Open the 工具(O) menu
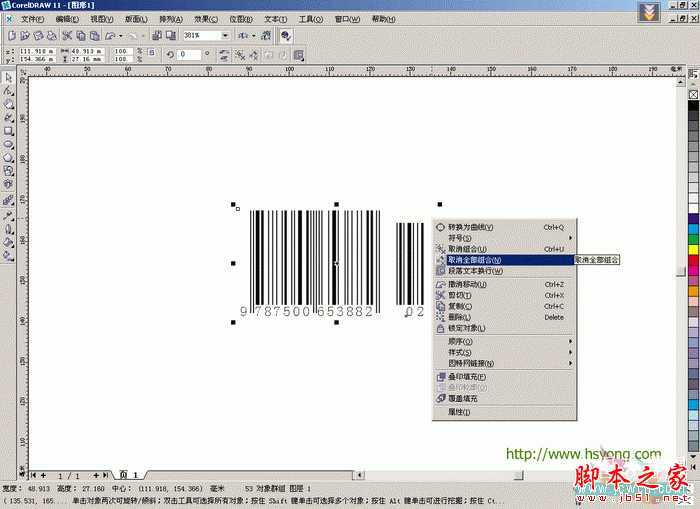 [311, 19]
